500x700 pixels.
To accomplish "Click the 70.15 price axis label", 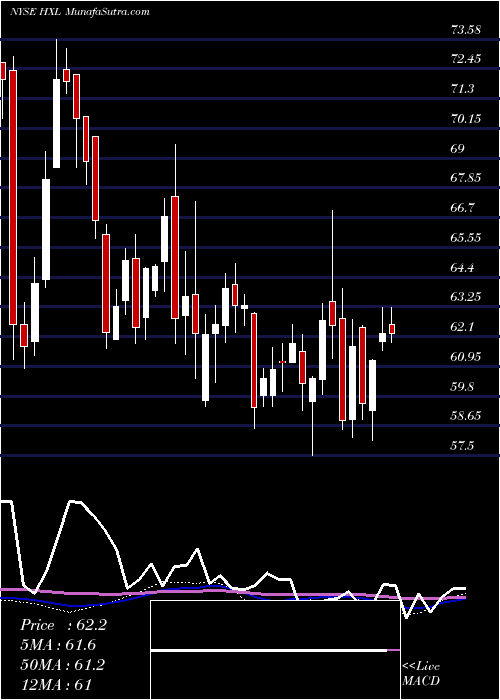I will point(466,119).
